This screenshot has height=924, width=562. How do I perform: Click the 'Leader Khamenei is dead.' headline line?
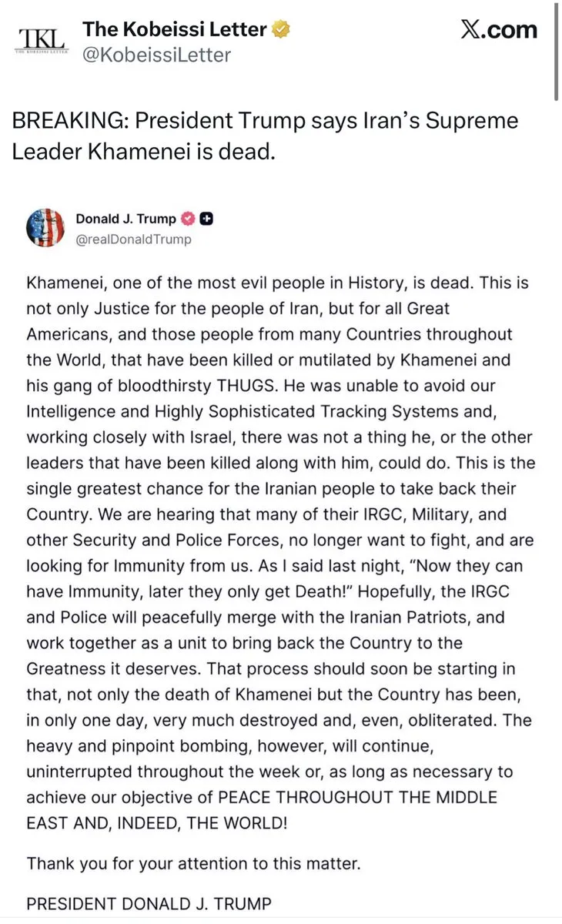click(143, 152)
